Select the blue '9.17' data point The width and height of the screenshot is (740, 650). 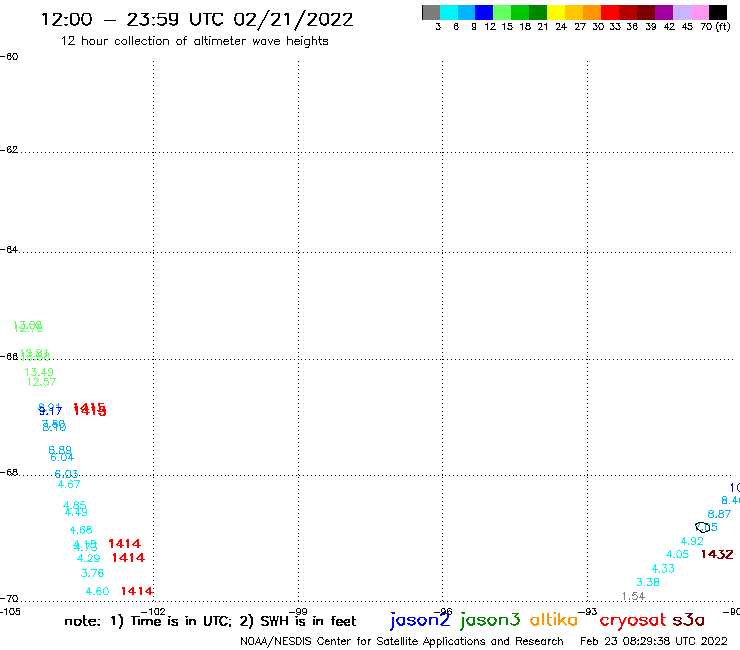pyautogui.click(x=50, y=412)
